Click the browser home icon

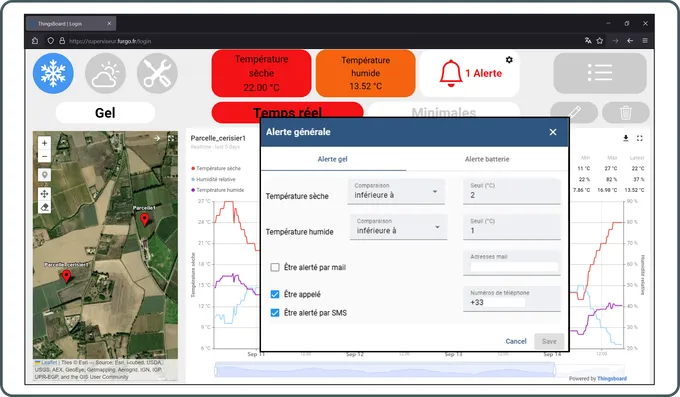pos(35,41)
